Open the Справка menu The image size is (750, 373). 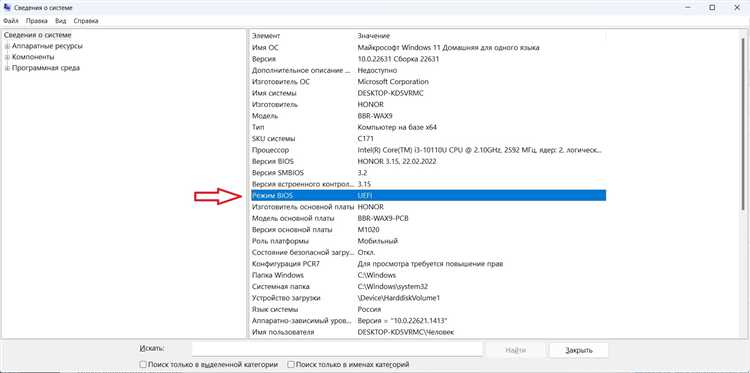86,21
